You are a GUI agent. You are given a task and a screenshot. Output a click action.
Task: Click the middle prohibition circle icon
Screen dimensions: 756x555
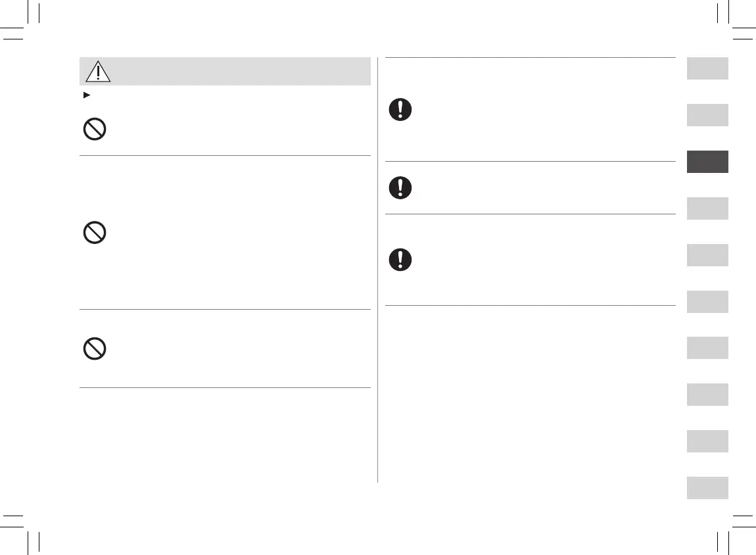(x=95, y=233)
